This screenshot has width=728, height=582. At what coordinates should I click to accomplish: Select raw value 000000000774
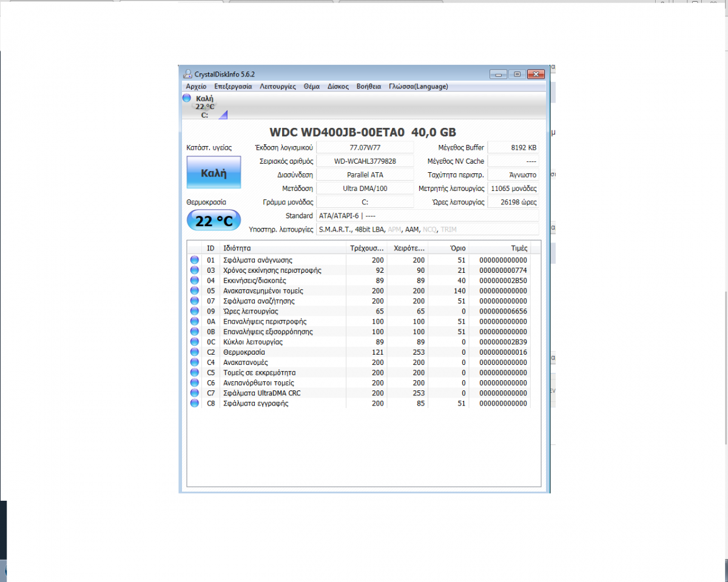coord(503,270)
